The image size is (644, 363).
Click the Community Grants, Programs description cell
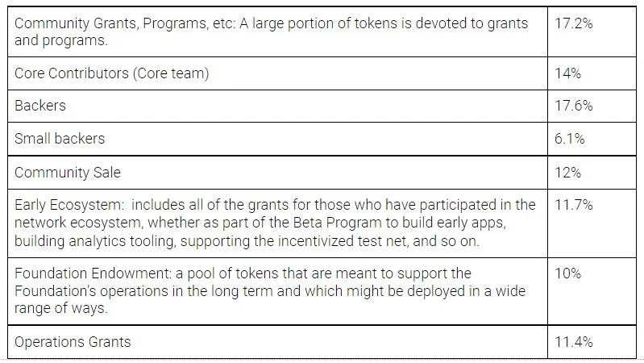point(277,31)
